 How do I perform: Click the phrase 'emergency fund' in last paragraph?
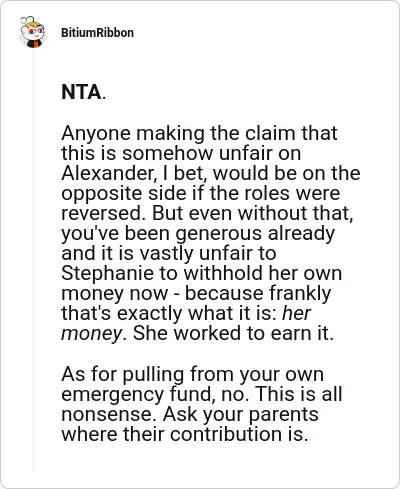point(137,394)
